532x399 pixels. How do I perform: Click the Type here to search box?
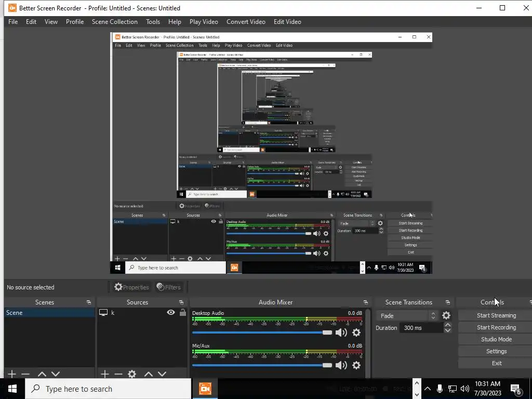coord(108,389)
